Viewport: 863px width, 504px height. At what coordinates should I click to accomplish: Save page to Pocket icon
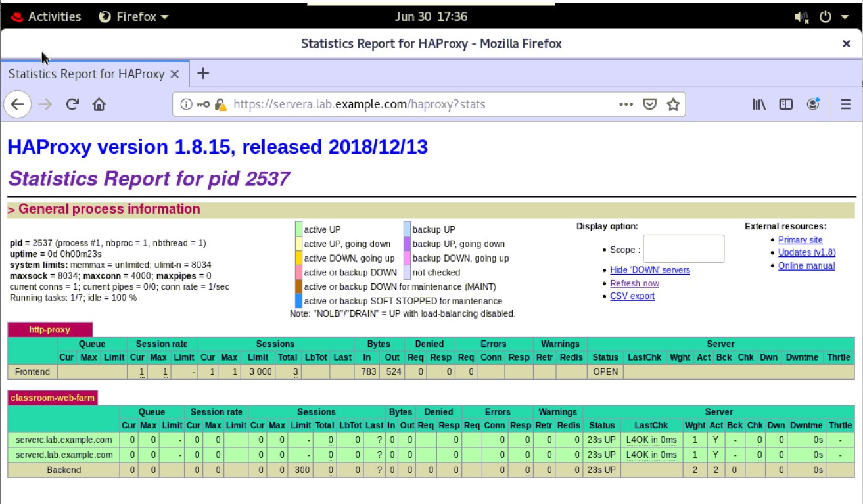click(649, 104)
